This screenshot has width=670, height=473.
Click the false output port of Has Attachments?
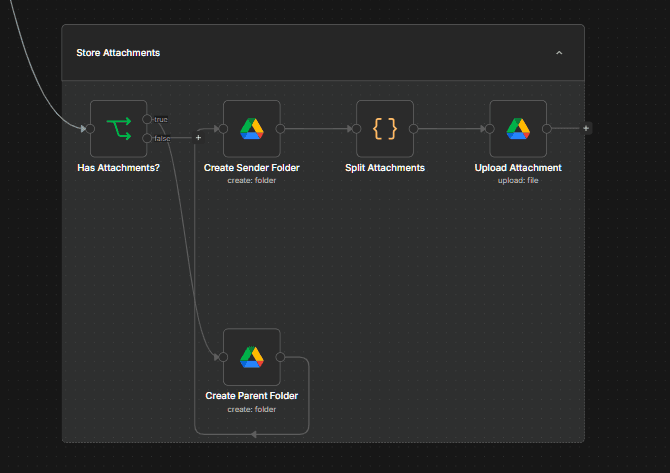[147, 138]
